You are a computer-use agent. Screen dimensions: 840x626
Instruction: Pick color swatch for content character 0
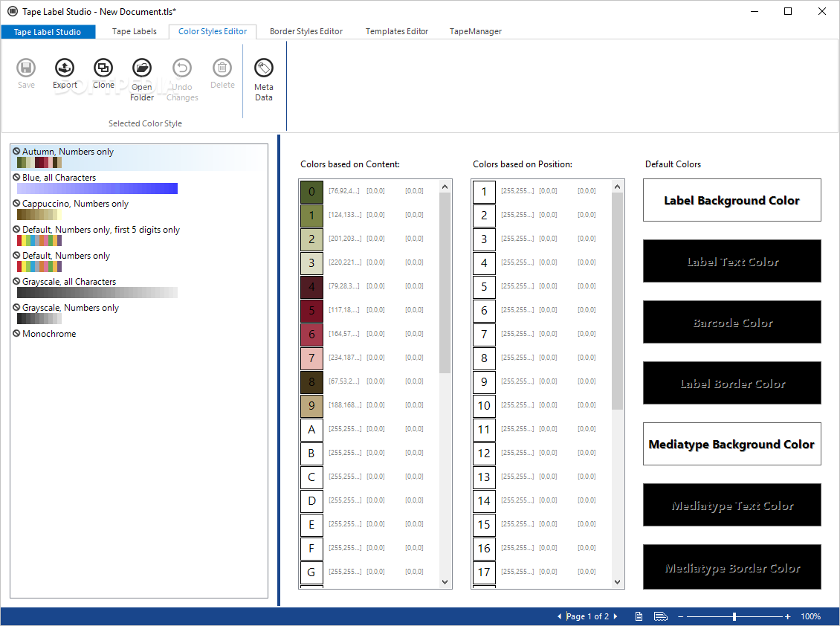(311, 191)
